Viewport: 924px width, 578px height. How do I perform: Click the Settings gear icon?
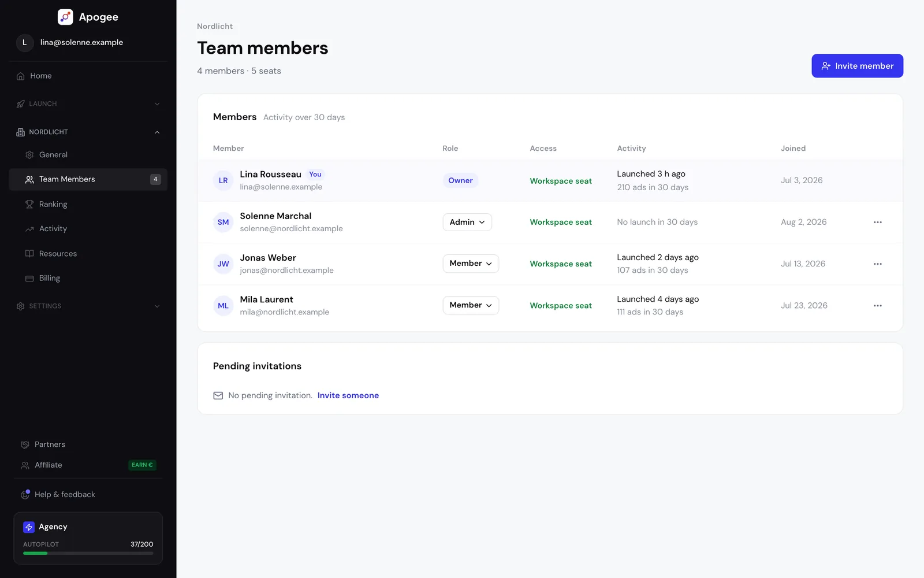point(21,306)
